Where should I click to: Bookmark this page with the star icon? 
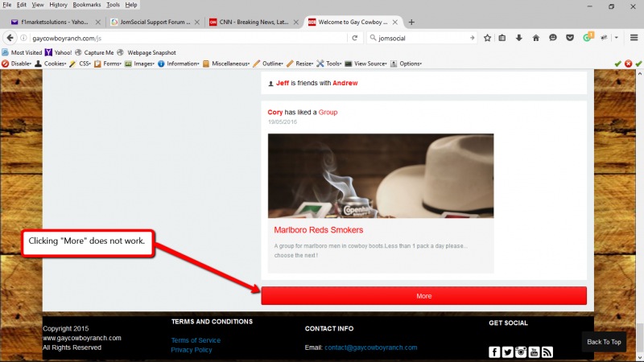[487, 38]
